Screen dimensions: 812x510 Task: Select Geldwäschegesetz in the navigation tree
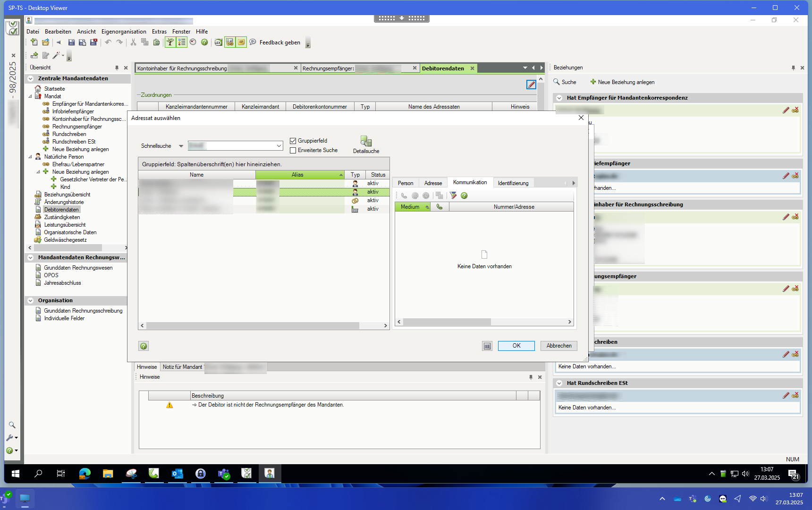[x=65, y=240]
